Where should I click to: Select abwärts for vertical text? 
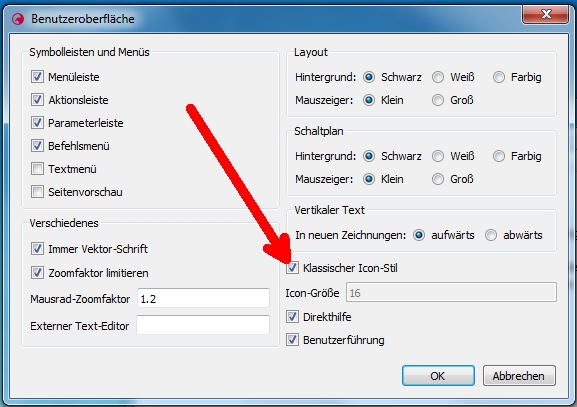[491, 235]
